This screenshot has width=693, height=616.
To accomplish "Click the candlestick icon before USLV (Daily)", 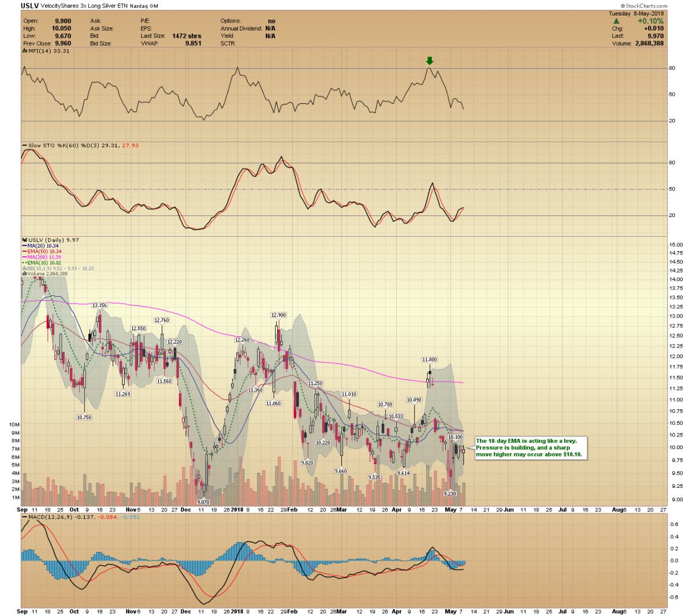I will tap(24, 240).
